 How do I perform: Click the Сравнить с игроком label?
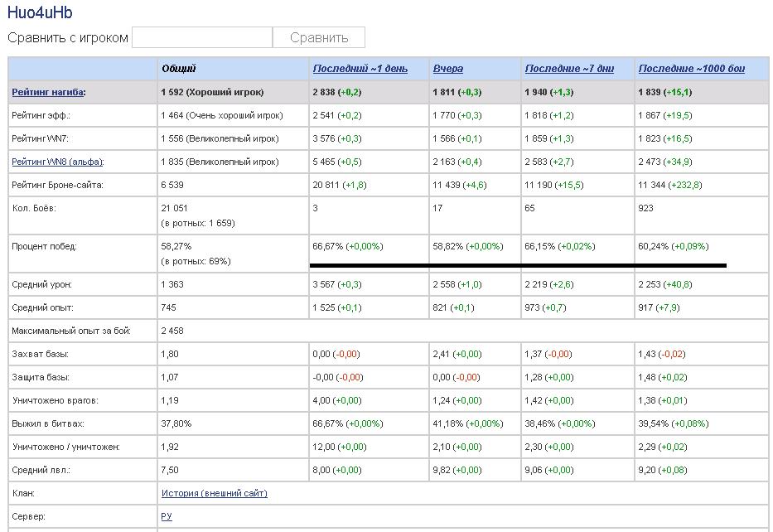[x=68, y=38]
